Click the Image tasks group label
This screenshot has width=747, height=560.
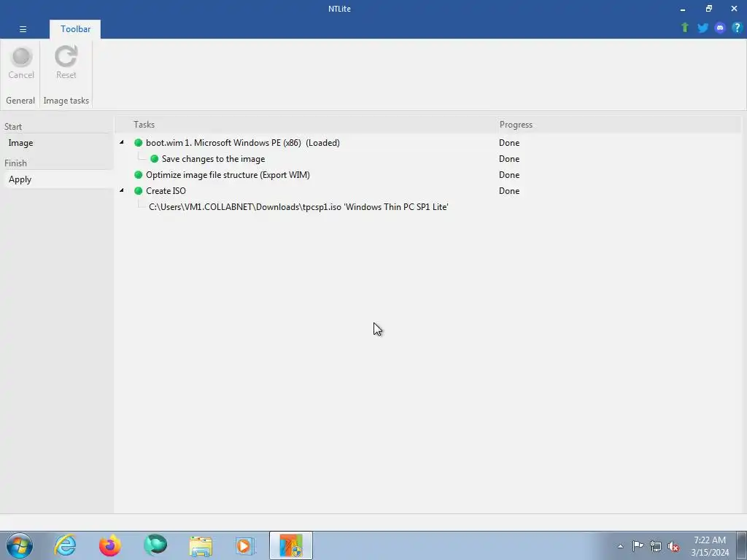pyautogui.click(x=66, y=101)
